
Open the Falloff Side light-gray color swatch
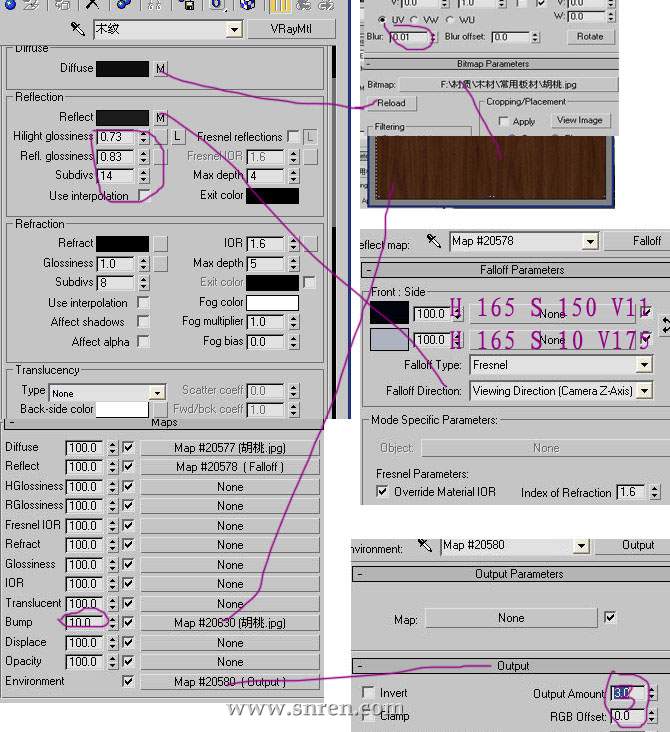389,339
